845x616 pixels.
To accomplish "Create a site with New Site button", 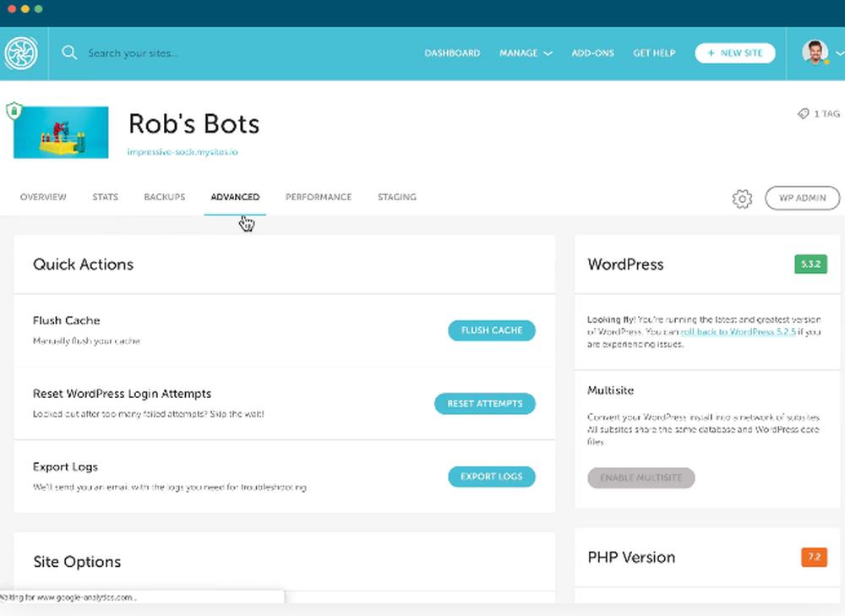I will 735,53.
